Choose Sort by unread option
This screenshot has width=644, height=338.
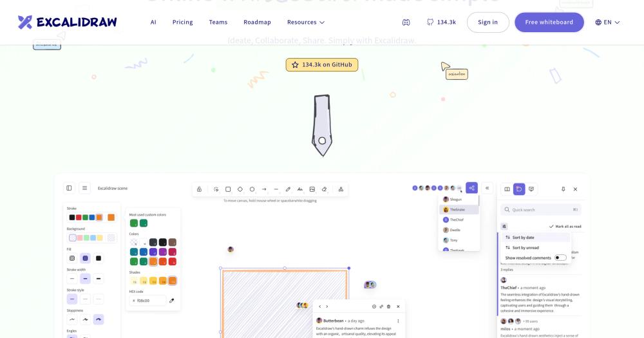pos(536,248)
